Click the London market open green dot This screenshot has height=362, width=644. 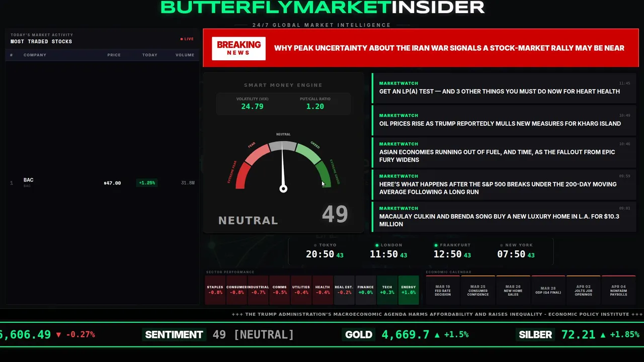click(378, 245)
